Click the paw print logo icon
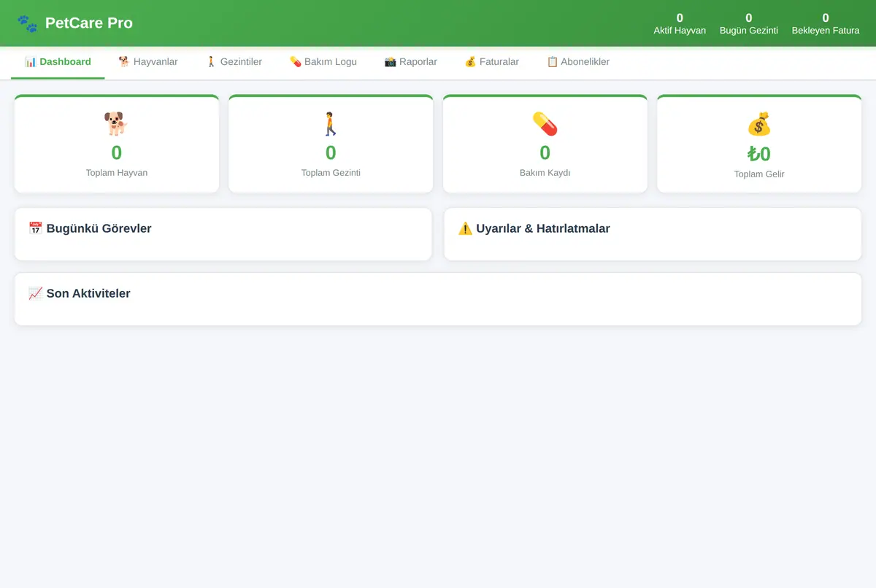 [27, 23]
